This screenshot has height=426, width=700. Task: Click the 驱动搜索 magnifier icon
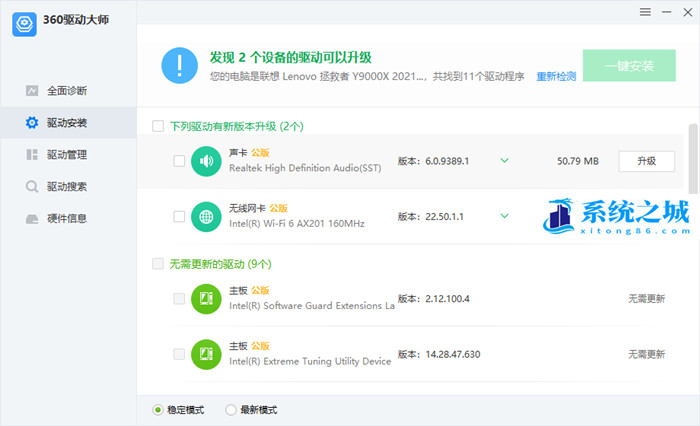(x=32, y=186)
